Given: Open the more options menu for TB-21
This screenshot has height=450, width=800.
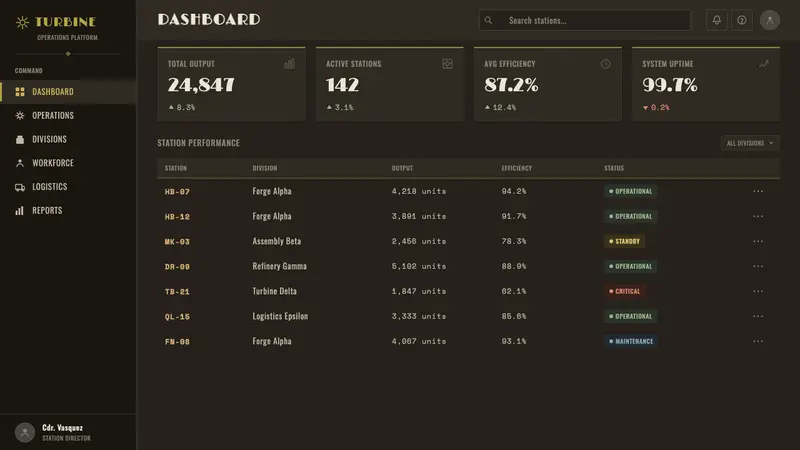Looking at the screenshot, I should click(758, 291).
